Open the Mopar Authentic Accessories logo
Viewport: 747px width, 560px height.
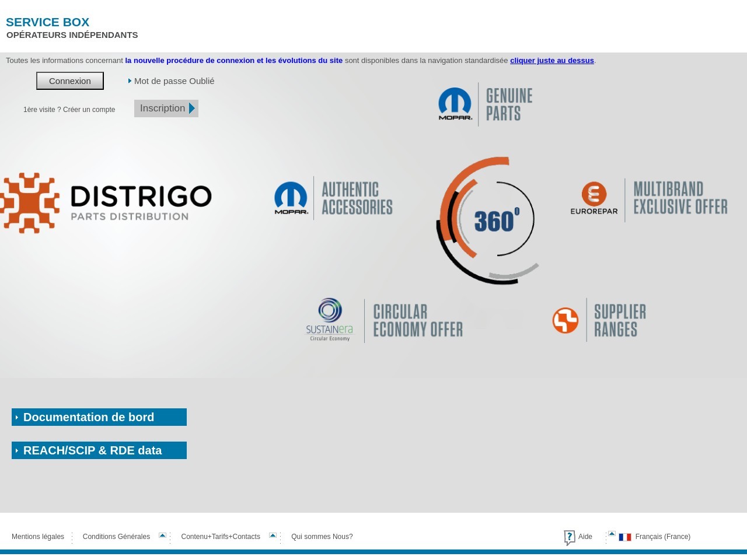coord(333,198)
